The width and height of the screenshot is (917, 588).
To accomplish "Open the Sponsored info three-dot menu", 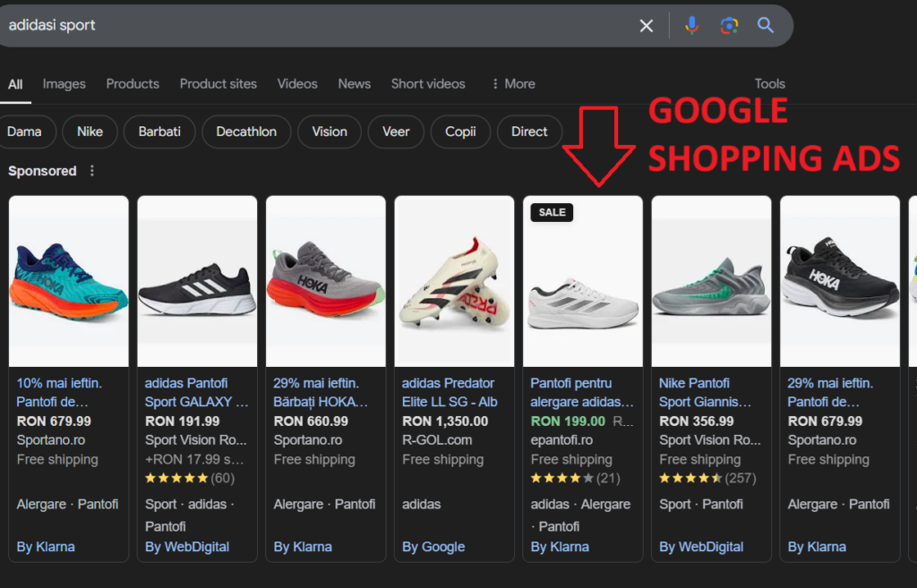I will (91, 170).
